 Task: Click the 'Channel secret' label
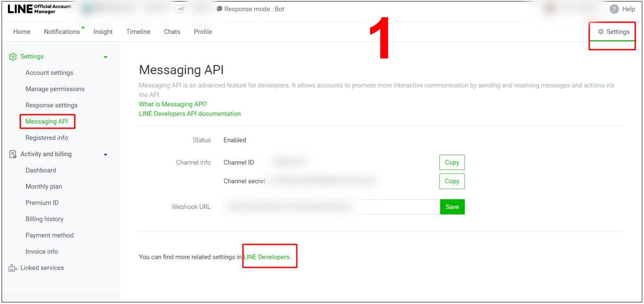(245, 181)
